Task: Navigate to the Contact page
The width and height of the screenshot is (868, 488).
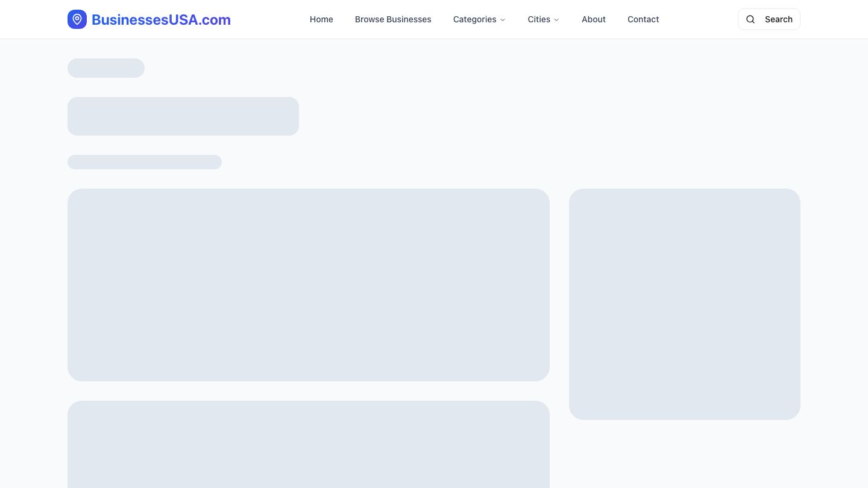Action: (643, 19)
